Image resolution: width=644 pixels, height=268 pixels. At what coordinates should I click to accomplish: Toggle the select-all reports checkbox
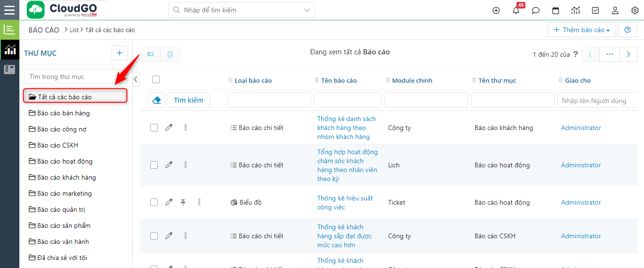[156, 80]
